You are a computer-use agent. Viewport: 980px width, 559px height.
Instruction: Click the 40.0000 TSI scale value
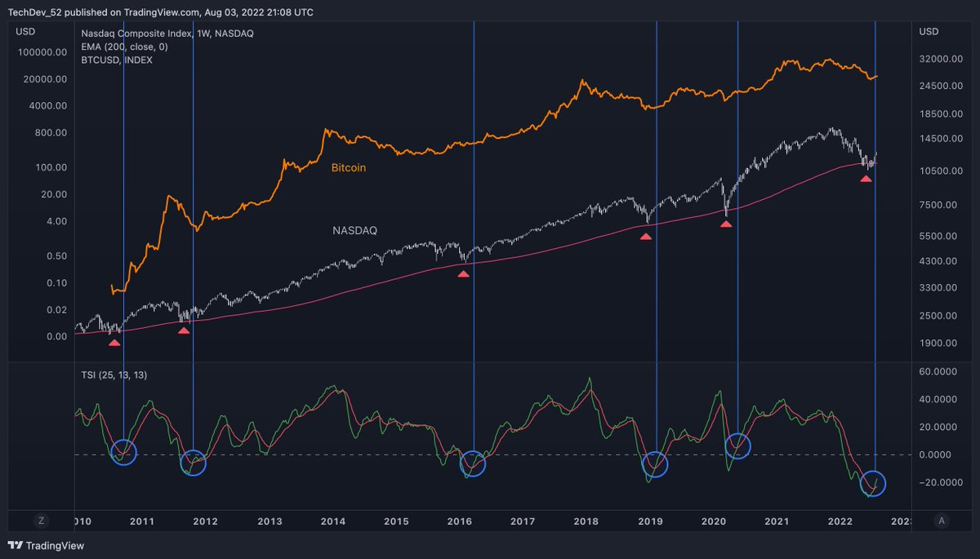(938, 399)
